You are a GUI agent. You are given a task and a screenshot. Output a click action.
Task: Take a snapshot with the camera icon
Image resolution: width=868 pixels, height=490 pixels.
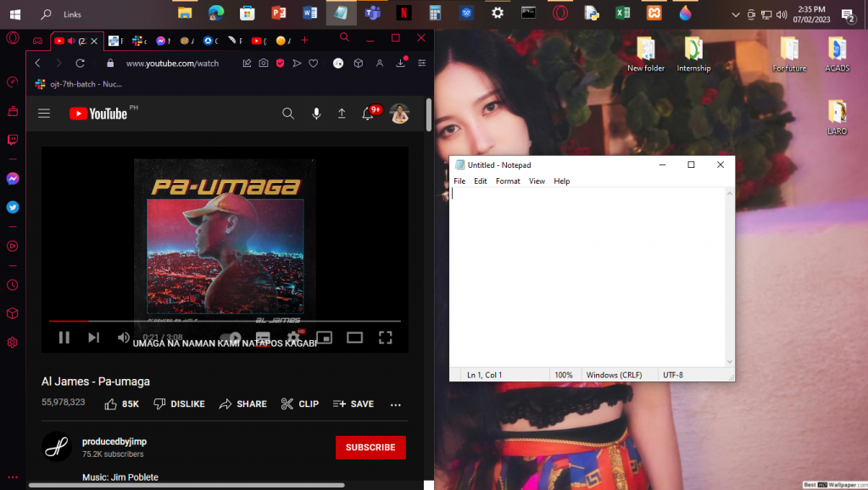(x=264, y=63)
